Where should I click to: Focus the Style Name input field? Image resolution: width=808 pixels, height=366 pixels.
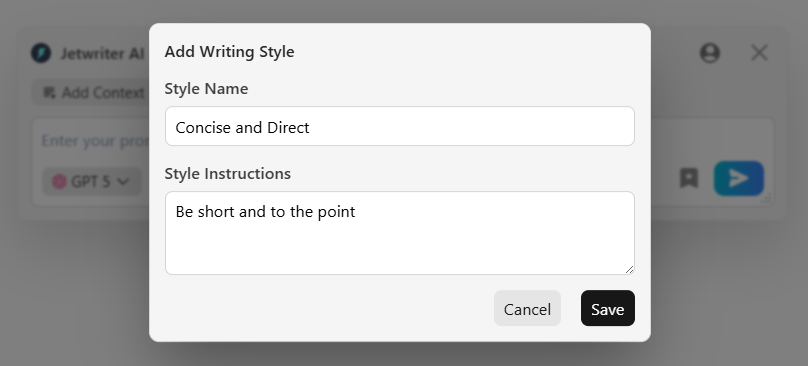pos(399,126)
